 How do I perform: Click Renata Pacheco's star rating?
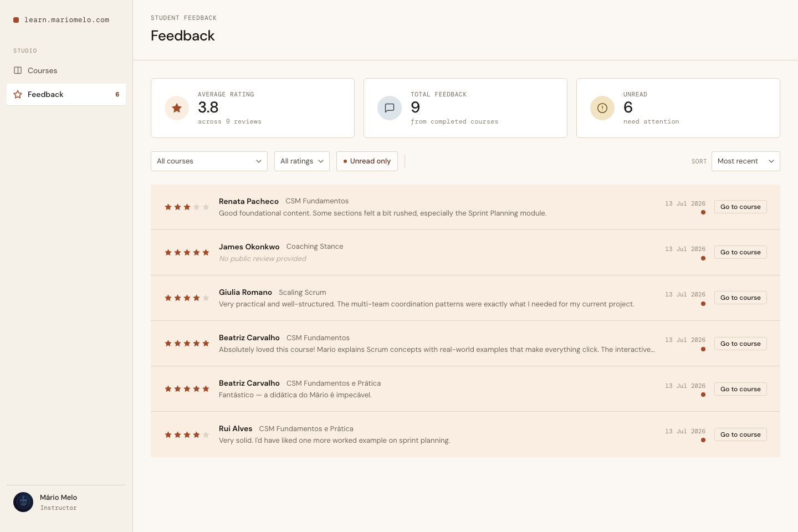click(187, 207)
